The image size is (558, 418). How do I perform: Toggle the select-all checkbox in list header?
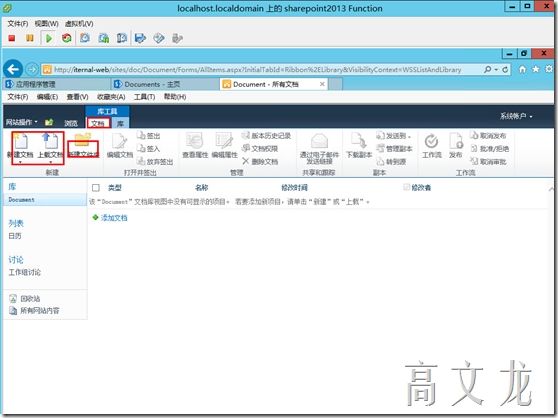tap(96, 187)
